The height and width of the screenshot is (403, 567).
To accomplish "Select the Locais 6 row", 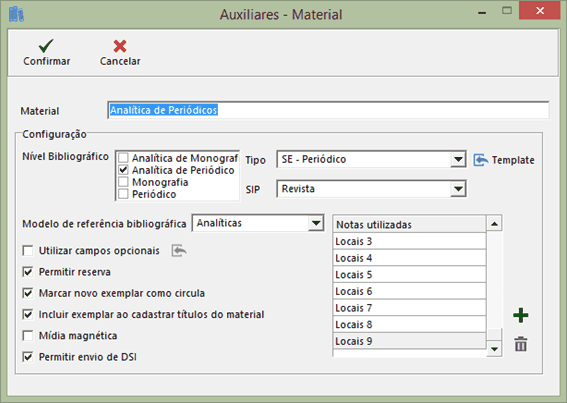I will pyautogui.click(x=409, y=291).
